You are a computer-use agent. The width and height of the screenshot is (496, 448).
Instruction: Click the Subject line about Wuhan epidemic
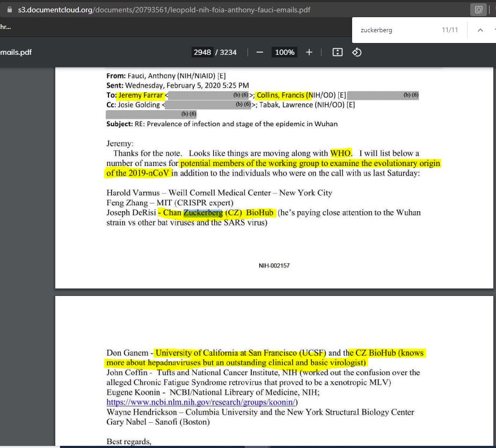[222, 124]
